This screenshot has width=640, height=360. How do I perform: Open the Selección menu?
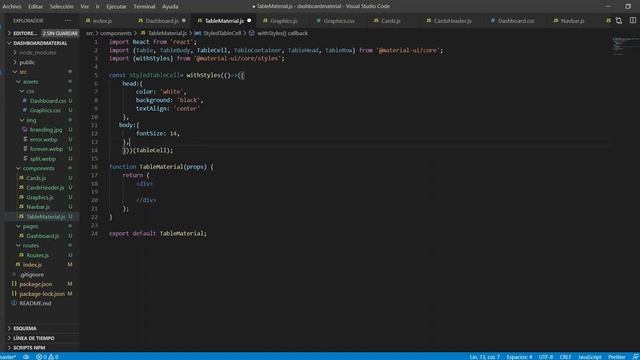pyautogui.click(x=62, y=7)
